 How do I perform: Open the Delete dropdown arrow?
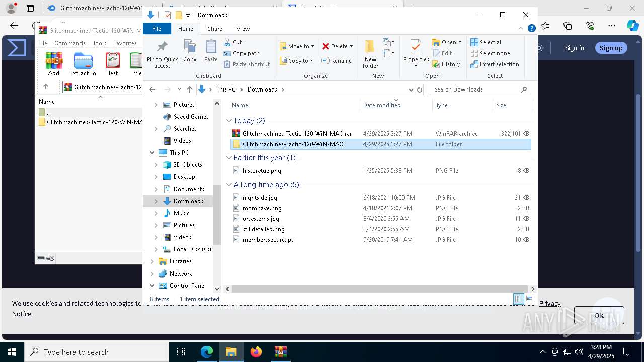[351, 46]
